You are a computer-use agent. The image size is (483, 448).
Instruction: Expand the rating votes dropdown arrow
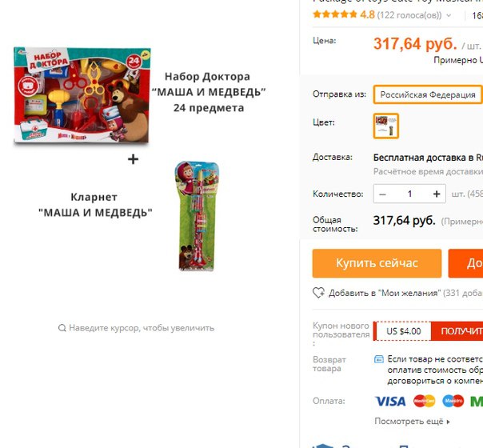[449, 15]
